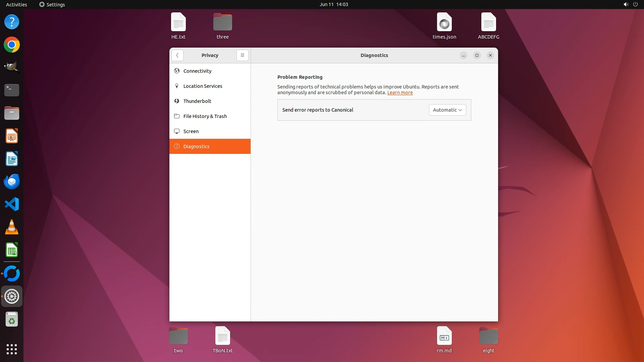
Task: Open the Settings app menu in top bar
Action: coord(52,4)
